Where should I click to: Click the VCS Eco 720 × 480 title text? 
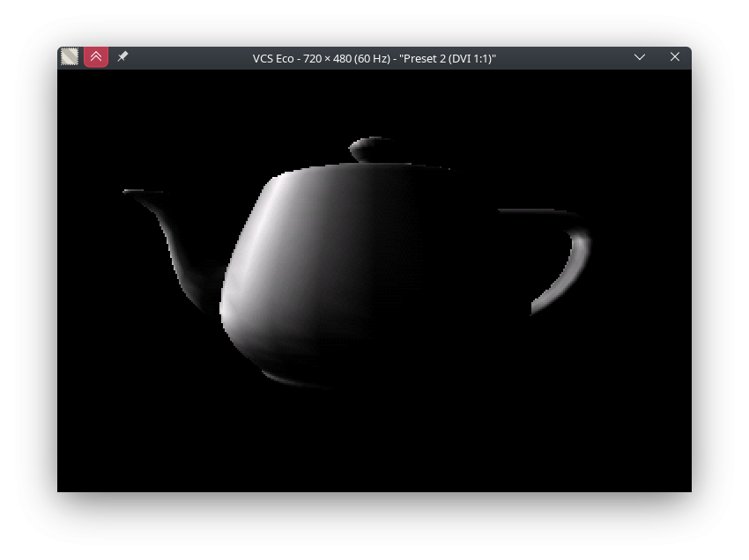pyautogui.click(x=374, y=58)
